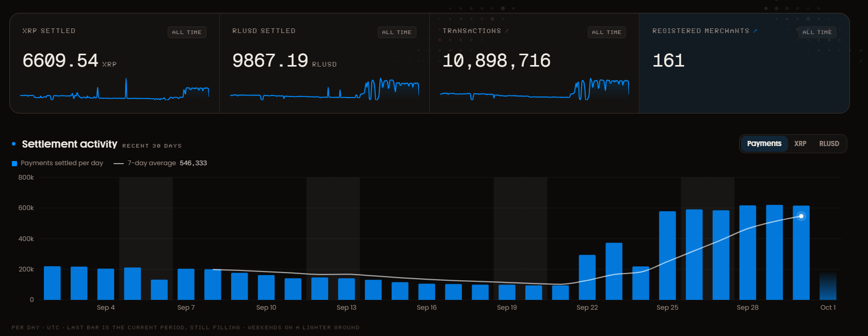Select the highlighted data point on the average line
The height and width of the screenshot is (336, 868).
[801, 216]
